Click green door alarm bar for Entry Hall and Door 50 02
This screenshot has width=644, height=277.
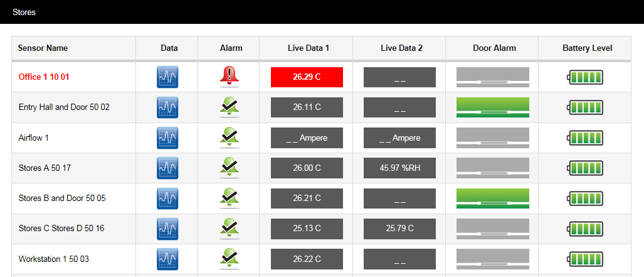coord(492,107)
